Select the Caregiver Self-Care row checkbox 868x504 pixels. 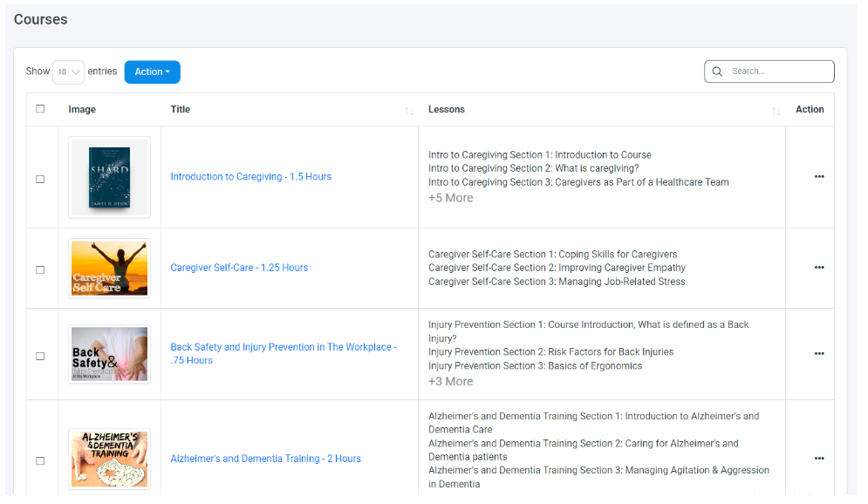(40, 269)
